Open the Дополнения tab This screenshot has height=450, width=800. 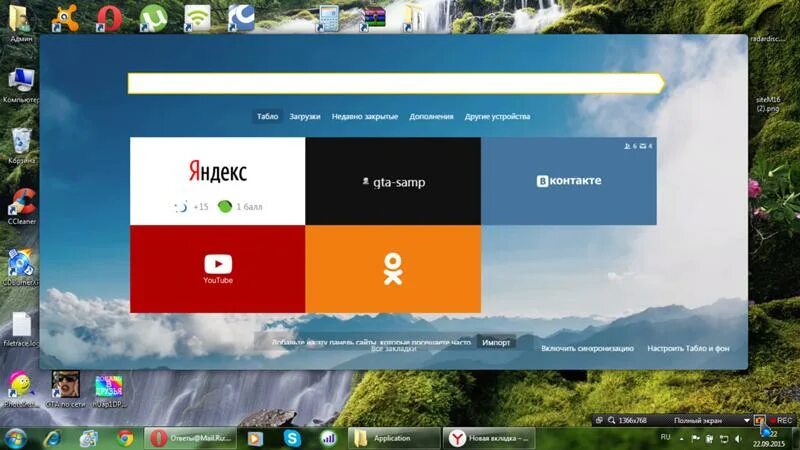(431, 116)
